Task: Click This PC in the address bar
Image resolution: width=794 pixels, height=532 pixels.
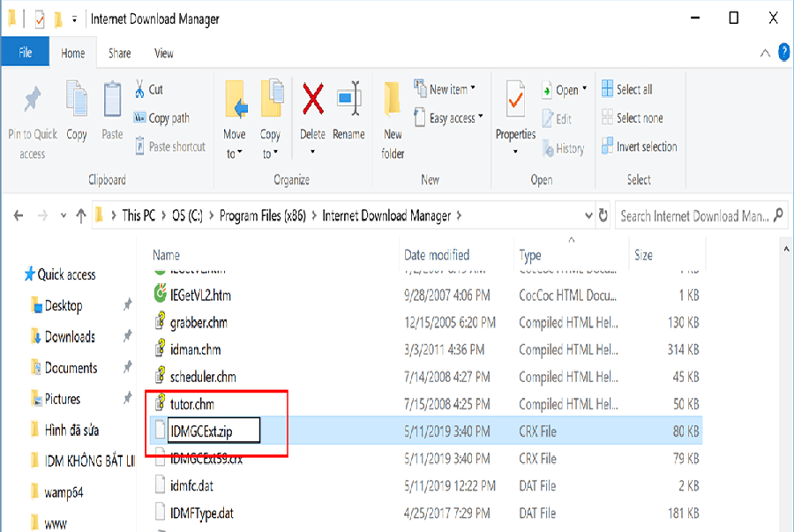Action: point(139,215)
